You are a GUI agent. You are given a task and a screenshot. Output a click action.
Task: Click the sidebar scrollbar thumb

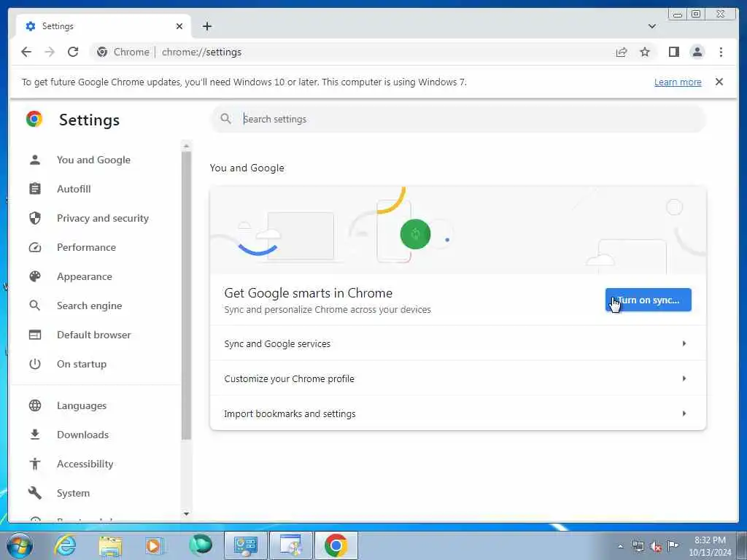(186, 295)
